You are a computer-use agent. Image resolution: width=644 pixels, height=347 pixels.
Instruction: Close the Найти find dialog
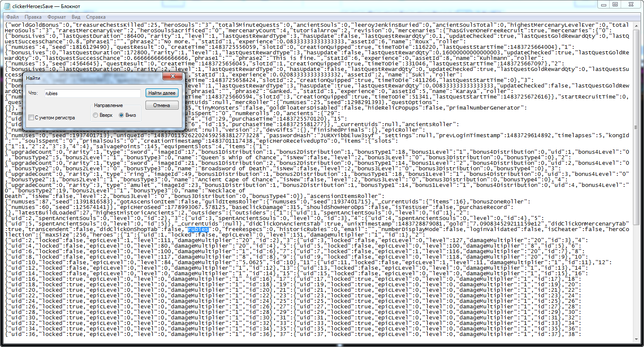point(173,76)
